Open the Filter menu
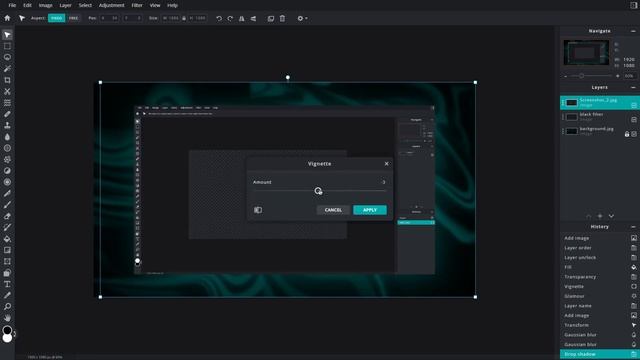The image size is (640, 360). coord(137,5)
